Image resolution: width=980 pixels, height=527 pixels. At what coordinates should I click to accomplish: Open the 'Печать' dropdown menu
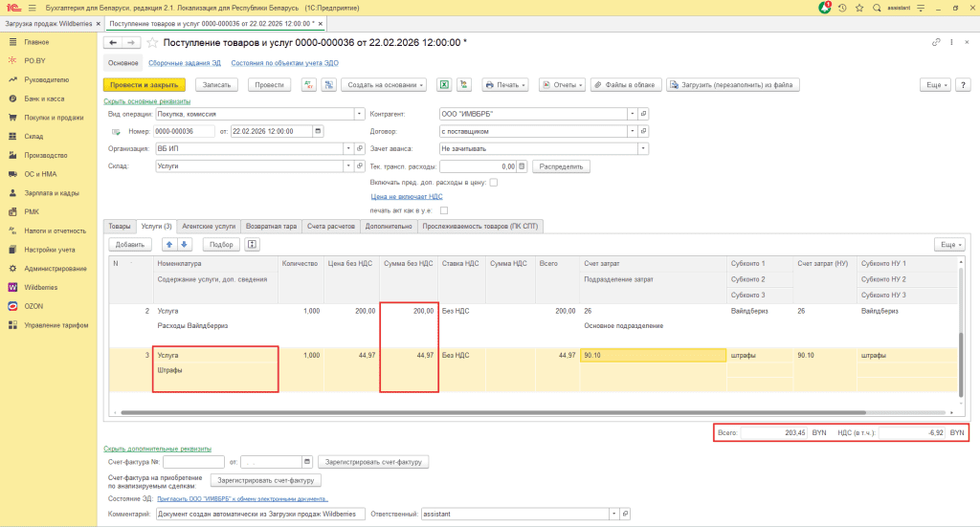[x=505, y=84]
